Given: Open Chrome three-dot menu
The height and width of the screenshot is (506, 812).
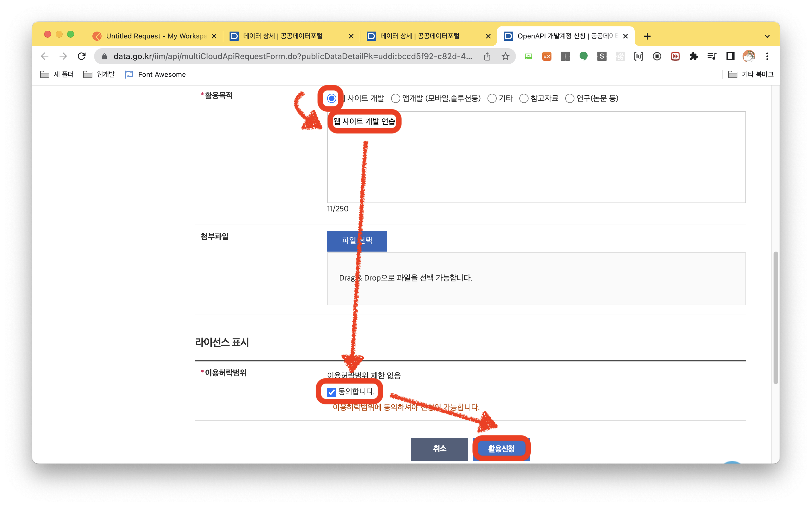Looking at the screenshot, I should [x=767, y=56].
